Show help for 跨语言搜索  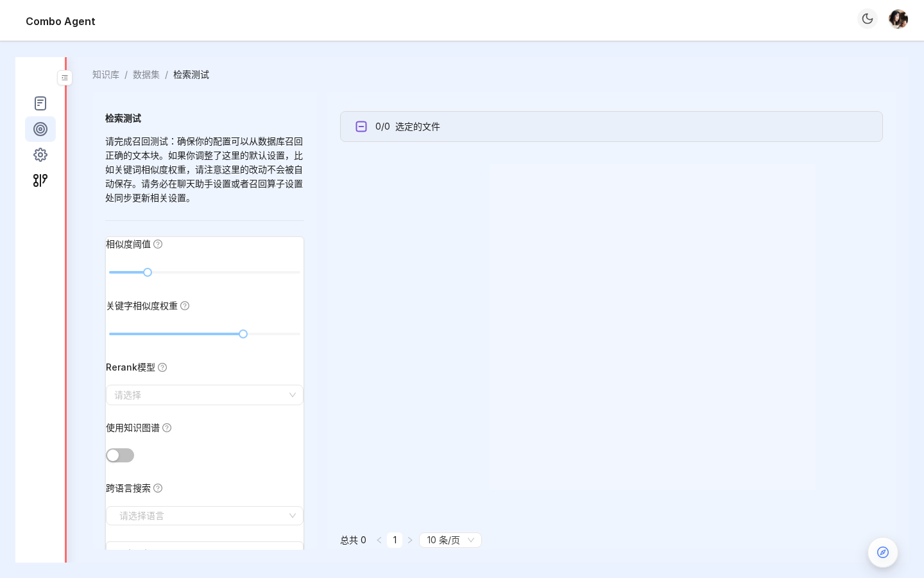158,488
